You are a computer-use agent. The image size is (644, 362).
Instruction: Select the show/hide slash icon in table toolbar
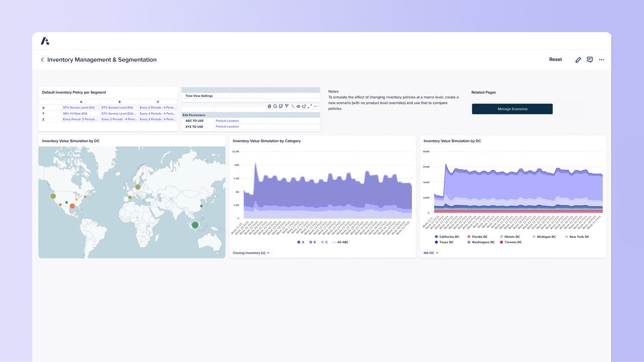click(270, 107)
